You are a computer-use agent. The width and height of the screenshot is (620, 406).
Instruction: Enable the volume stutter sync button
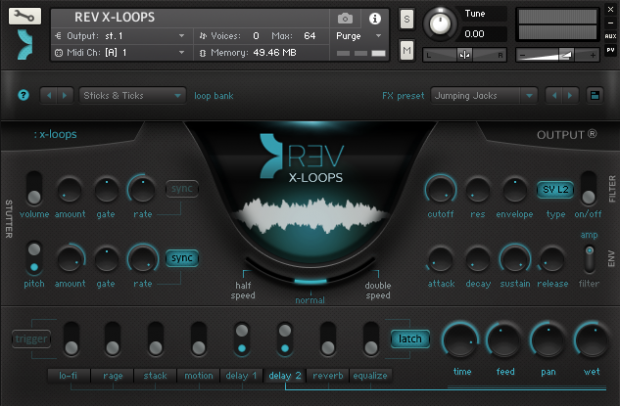(182, 189)
